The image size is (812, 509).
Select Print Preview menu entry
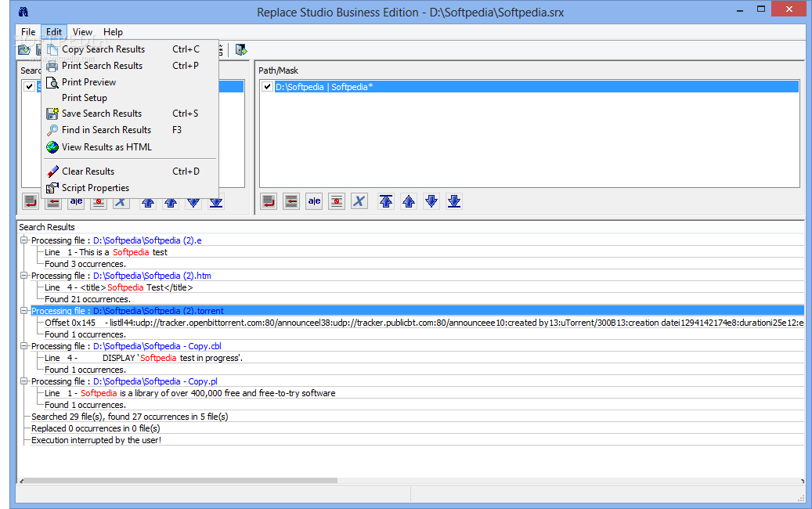[x=130, y=81]
